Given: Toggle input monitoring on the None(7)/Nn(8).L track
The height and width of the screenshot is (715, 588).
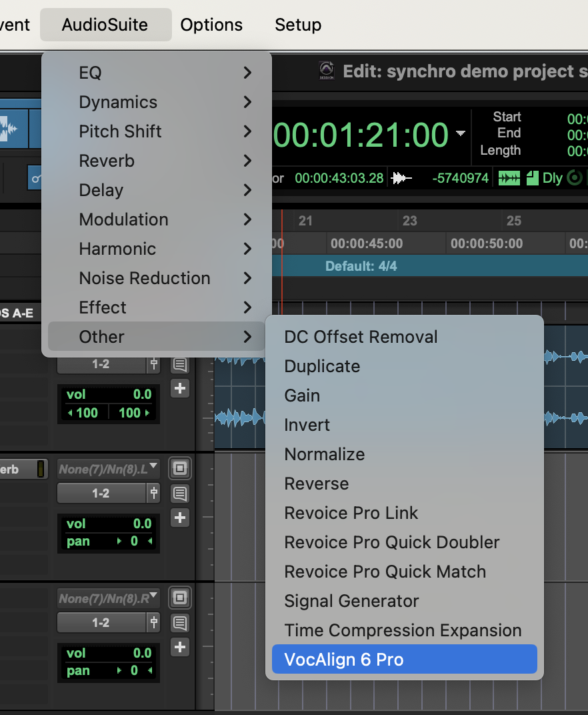Looking at the screenshot, I should click(x=179, y=468).
